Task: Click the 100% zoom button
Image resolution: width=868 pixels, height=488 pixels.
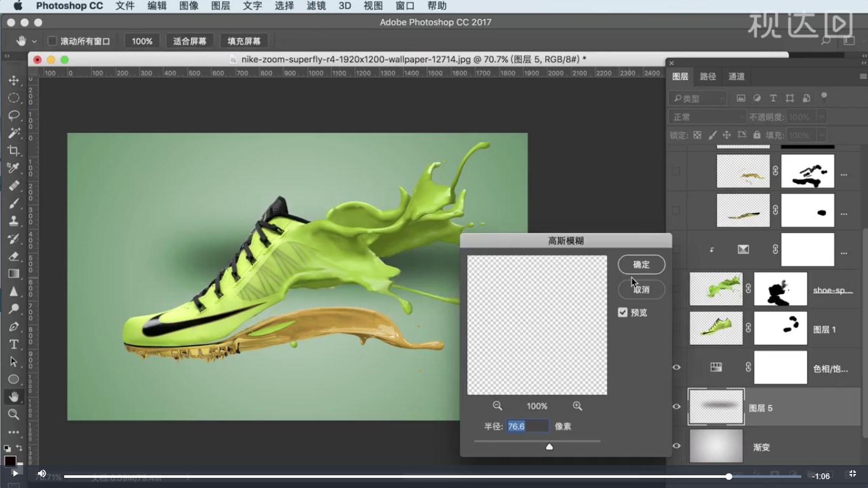Action: [142, 41]
